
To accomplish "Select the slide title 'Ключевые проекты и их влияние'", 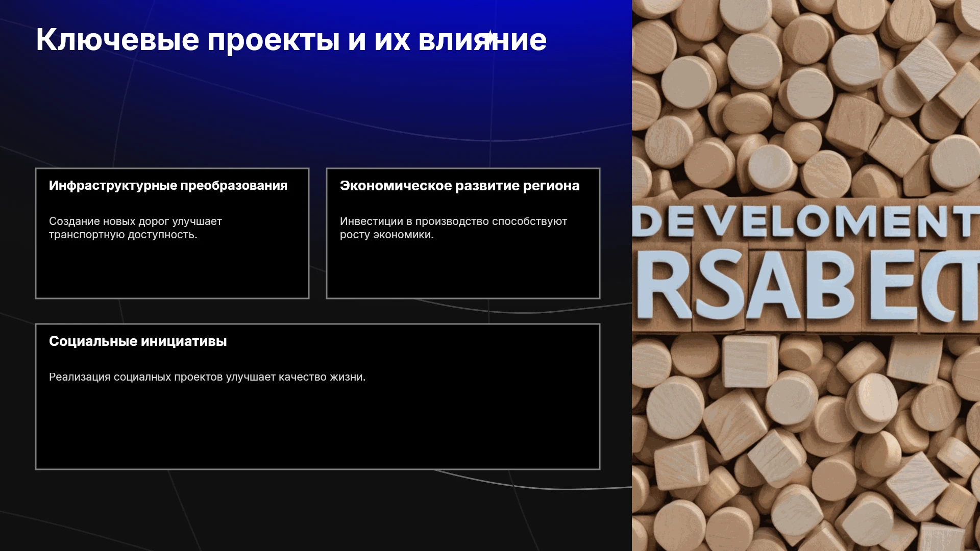I will (291, 39).
